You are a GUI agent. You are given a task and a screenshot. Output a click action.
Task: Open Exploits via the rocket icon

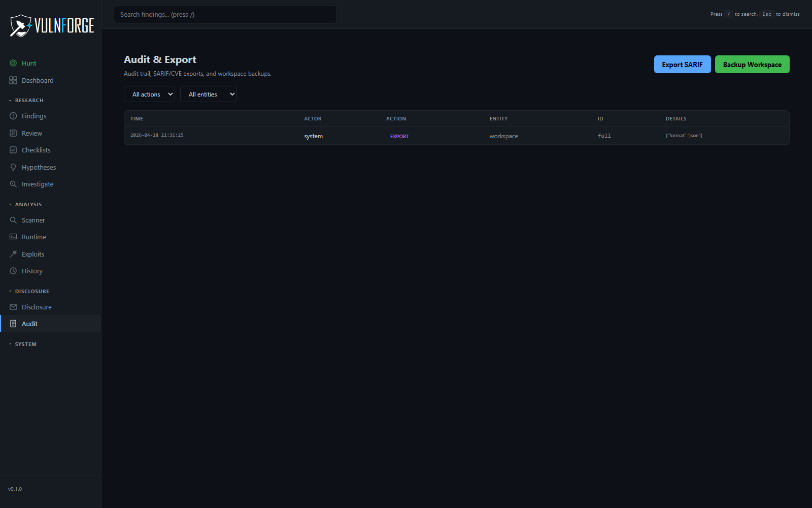(x=13, y=253)
